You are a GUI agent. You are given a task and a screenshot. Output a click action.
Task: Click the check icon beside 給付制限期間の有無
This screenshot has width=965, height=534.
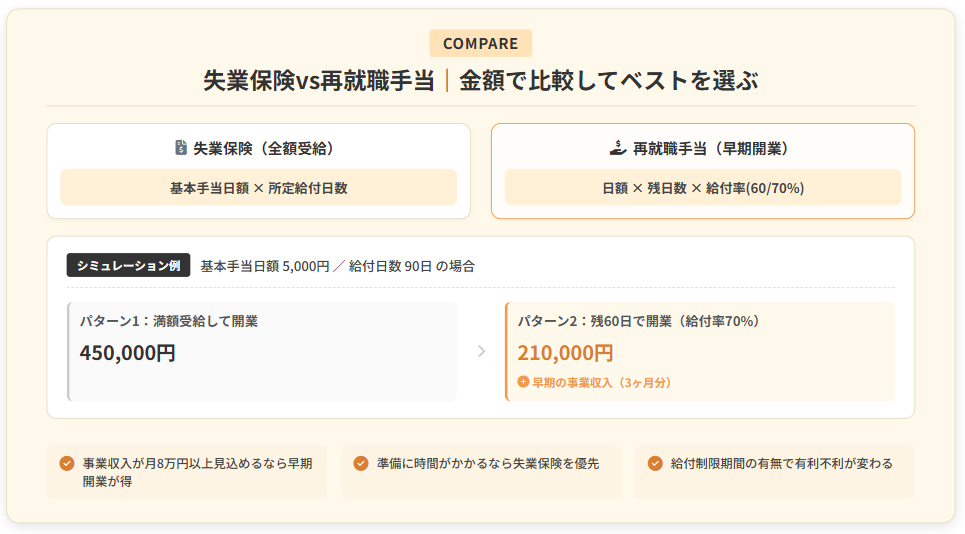click(655, 463)
